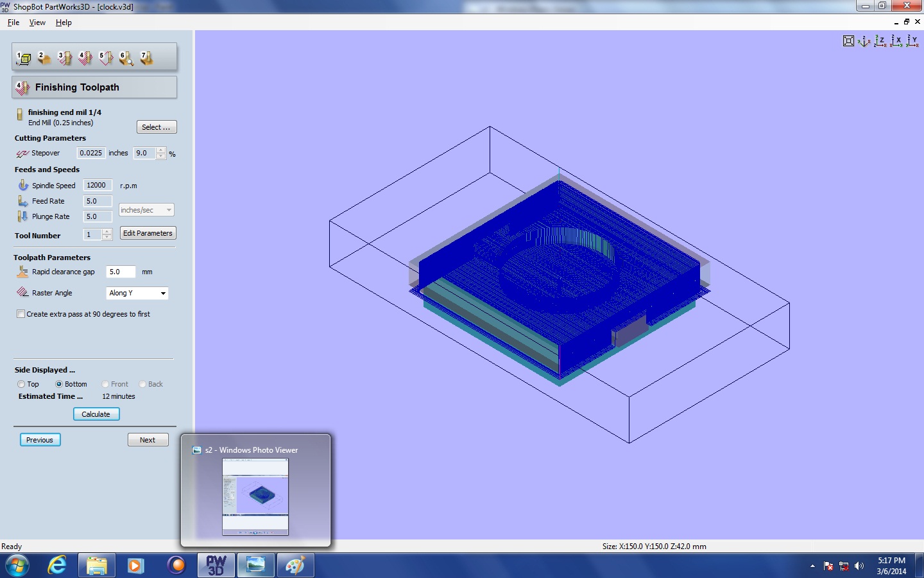Screen dimensions: 924x578
Task: Open step 5 Cut Out Toolpath
Action: pyautogui.click(x=106, y=58)
